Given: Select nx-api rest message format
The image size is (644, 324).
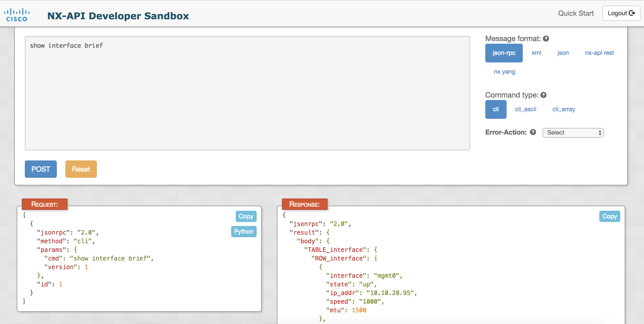Looking at the screenshot, I should [x=599, y=53].
